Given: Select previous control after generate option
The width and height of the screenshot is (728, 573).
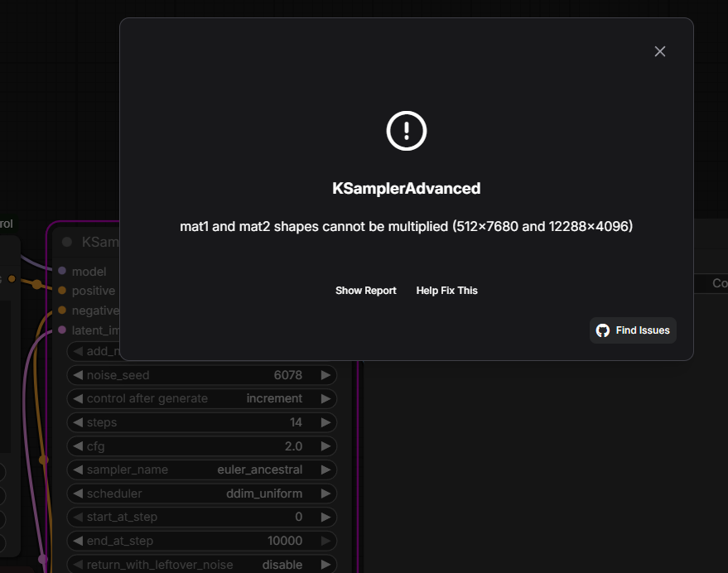Looking at the screenshot, I should click(78, 398).
